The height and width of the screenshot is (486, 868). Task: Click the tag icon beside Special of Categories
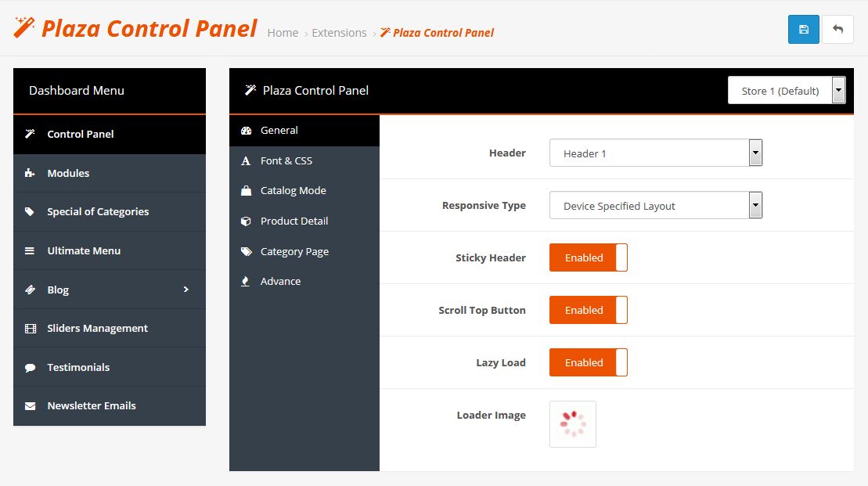coord(30,211)
